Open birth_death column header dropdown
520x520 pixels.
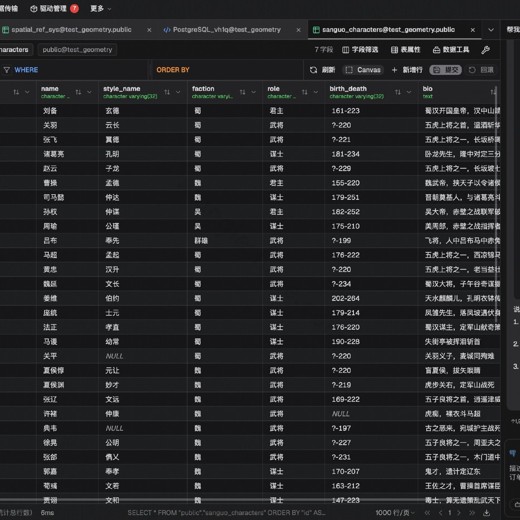point(409,92)
